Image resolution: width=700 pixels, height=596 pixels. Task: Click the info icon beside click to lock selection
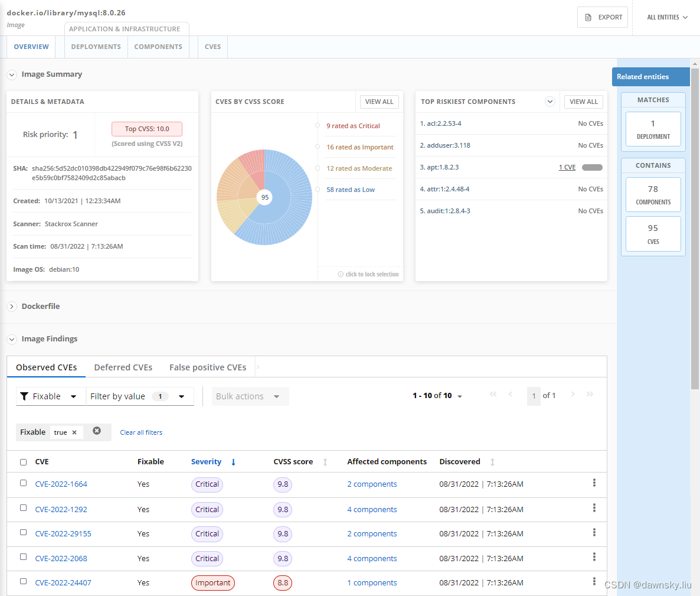341,274
